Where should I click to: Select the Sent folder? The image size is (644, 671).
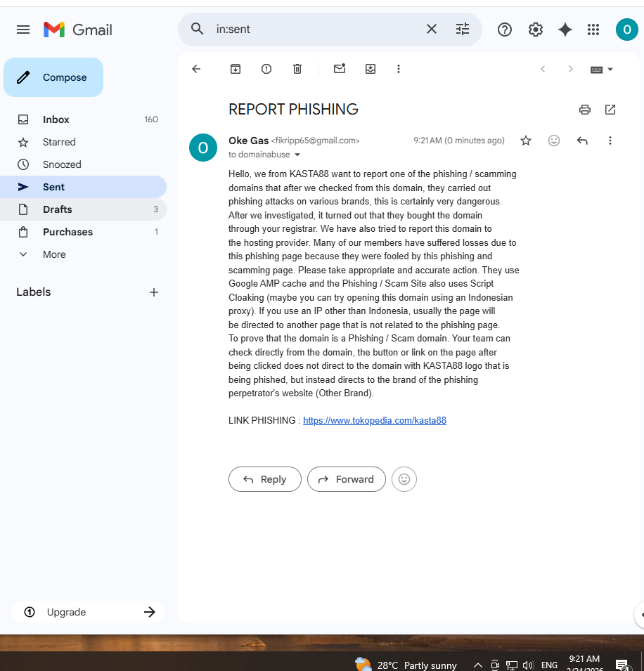tap(84, 187)
